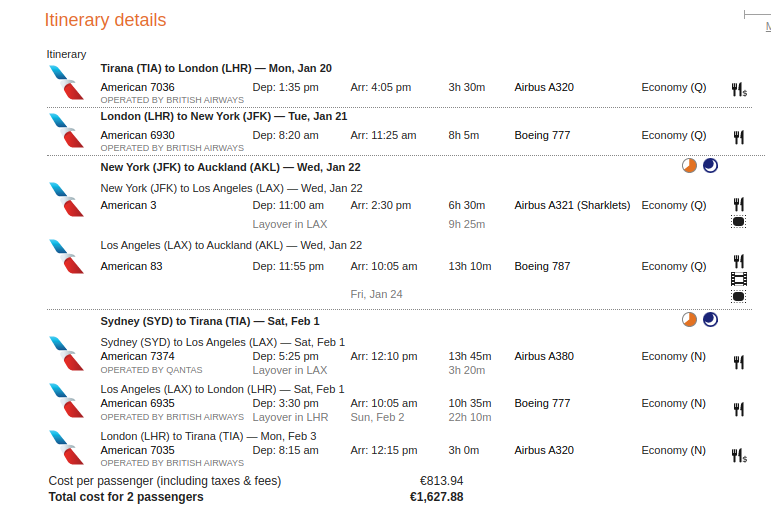Click the total cost €1,627.88 amount
This screenshot has width=771, height=522.
[437, 497]
